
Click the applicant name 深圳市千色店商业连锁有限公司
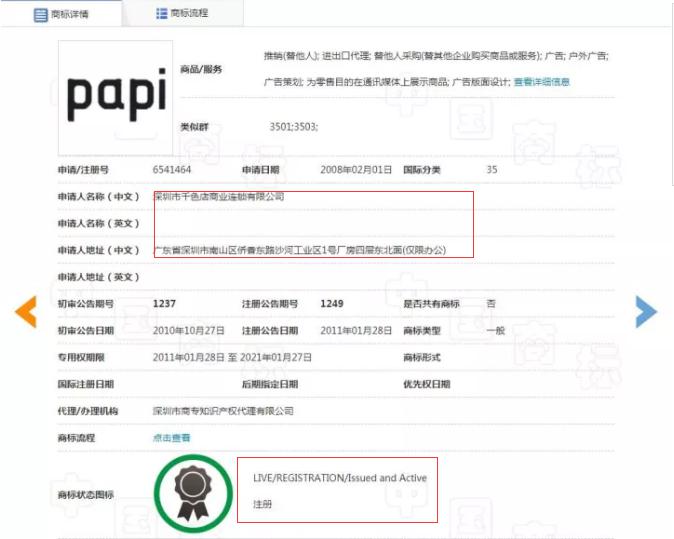pyautogui.click(x=218, y=197)
